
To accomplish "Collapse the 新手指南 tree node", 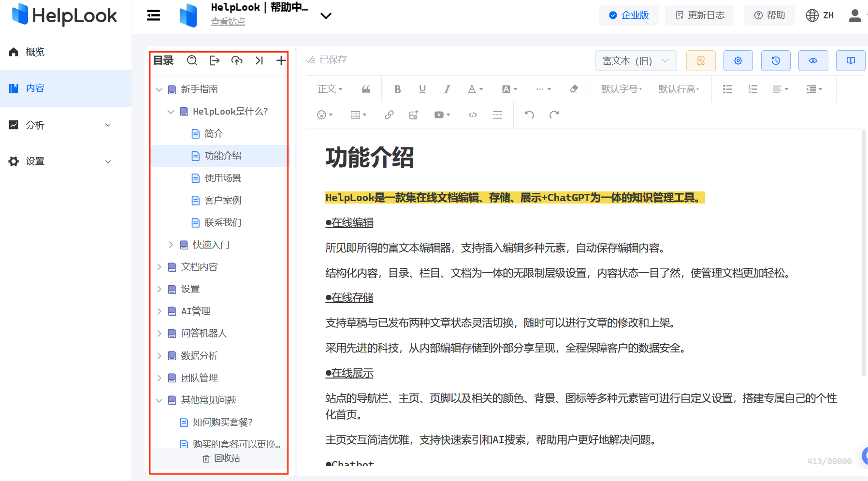I will tap(159, 89).
